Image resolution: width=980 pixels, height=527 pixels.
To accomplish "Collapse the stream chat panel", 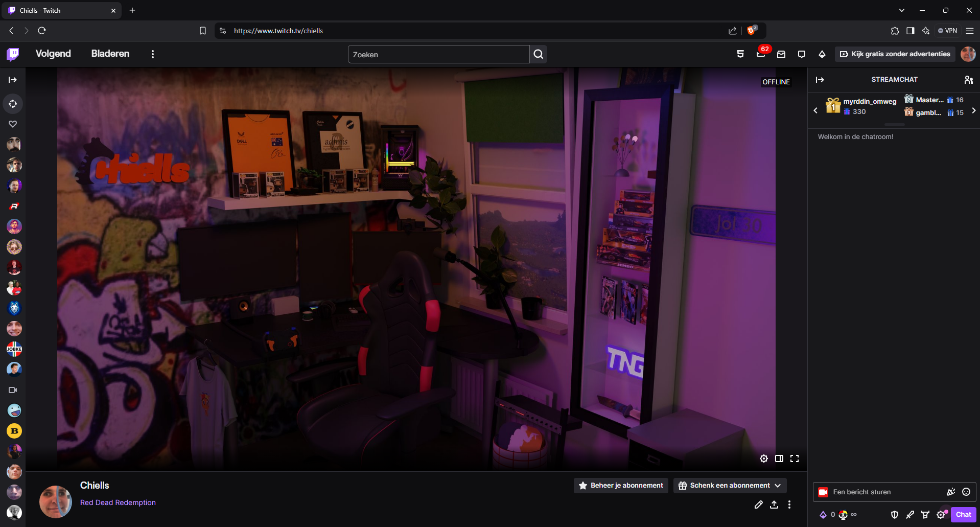I will pos(820,80).
